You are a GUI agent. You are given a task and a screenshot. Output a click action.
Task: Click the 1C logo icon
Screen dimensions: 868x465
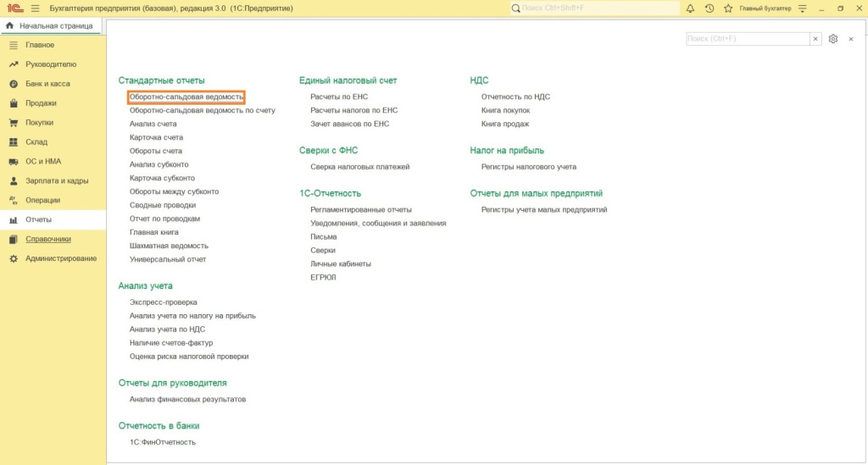click(14, 8)
